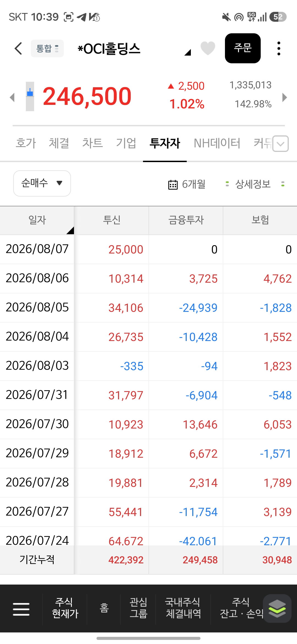Open the NH데이터 tab
297x644 pixels.
[x=217, y=143]
